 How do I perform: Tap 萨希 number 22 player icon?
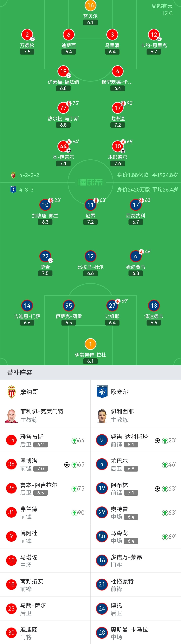tap(45, 256)
